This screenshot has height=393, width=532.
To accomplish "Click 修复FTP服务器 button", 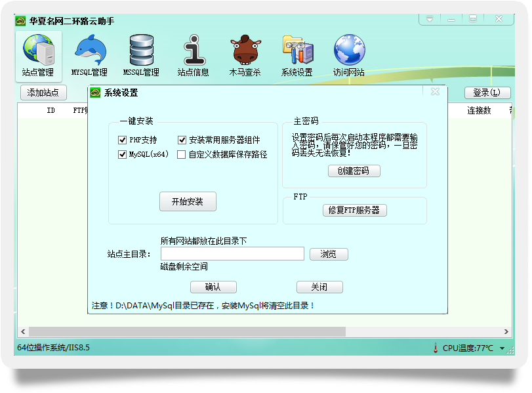I will 354,210.
